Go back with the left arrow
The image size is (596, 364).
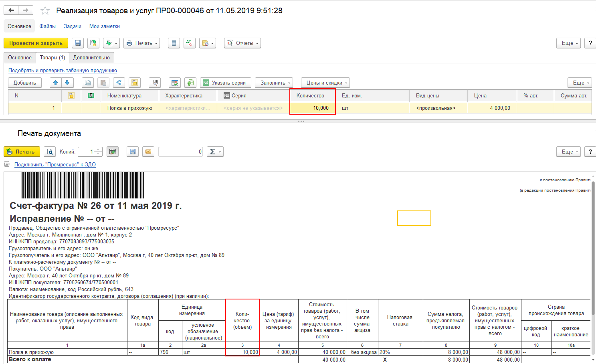[12, 10]
